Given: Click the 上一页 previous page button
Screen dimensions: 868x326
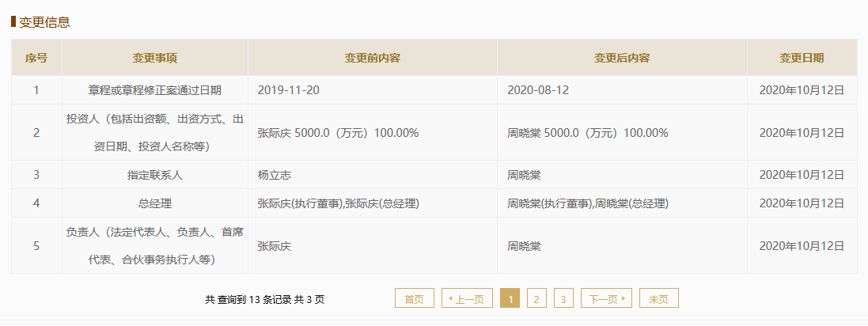Looking at the screenshot, I should click(467, 298).
